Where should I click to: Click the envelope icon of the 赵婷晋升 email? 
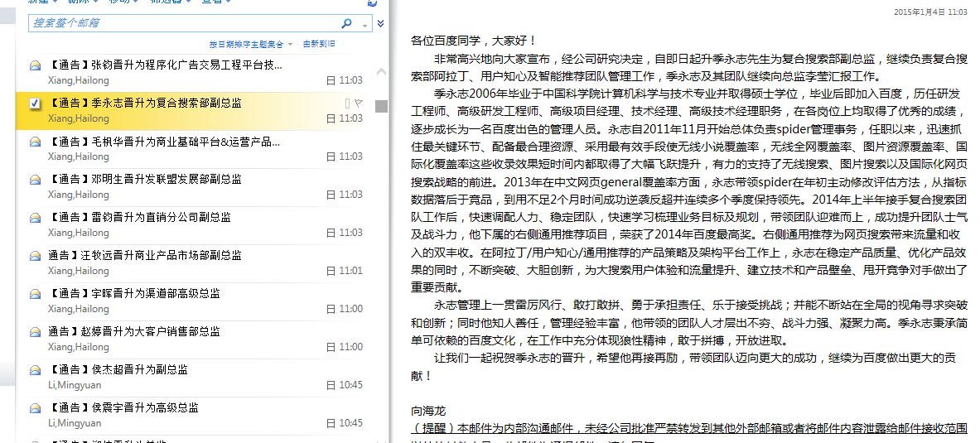(x=36, y=332)
